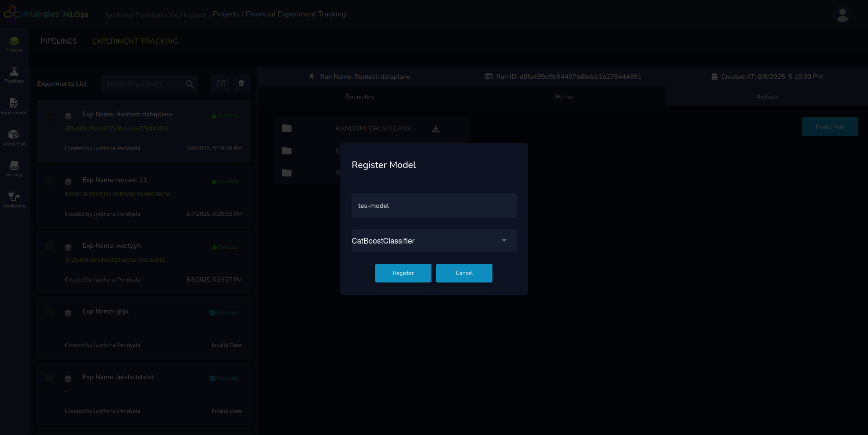Open Projects in the left sidebar
This screenshot has height=435, width=868.
(14, 44)
